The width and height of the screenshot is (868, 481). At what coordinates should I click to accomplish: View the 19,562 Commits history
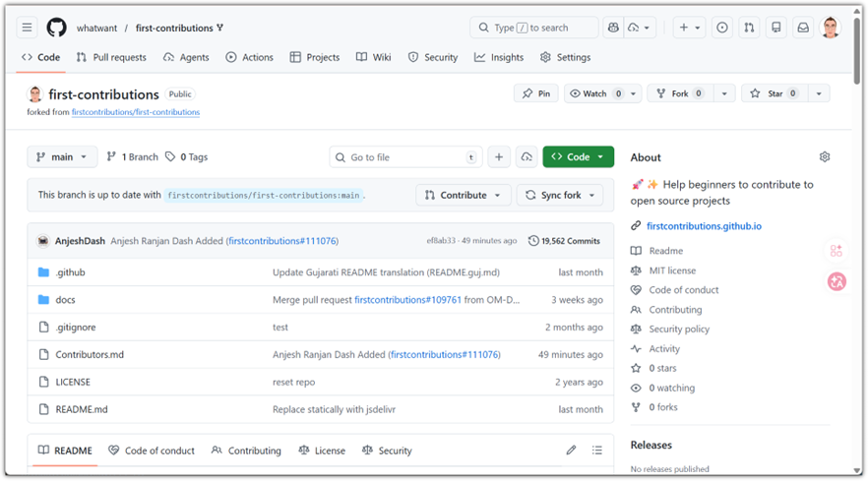click(x=564, y=241)
